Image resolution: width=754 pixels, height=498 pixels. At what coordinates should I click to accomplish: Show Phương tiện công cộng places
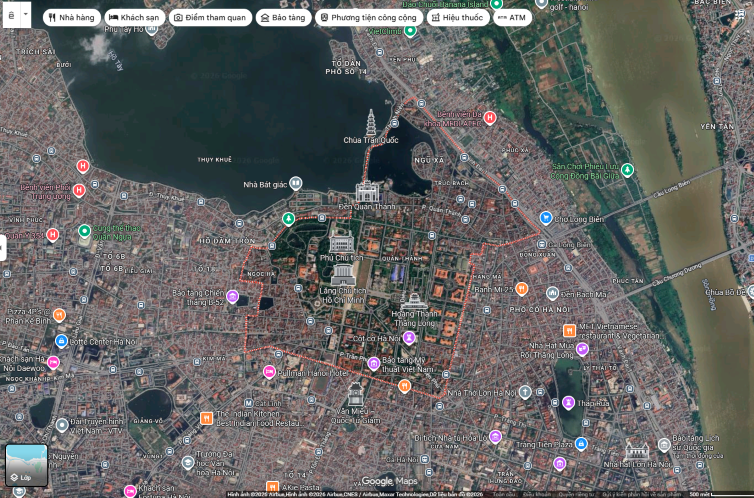pos(369,18)
